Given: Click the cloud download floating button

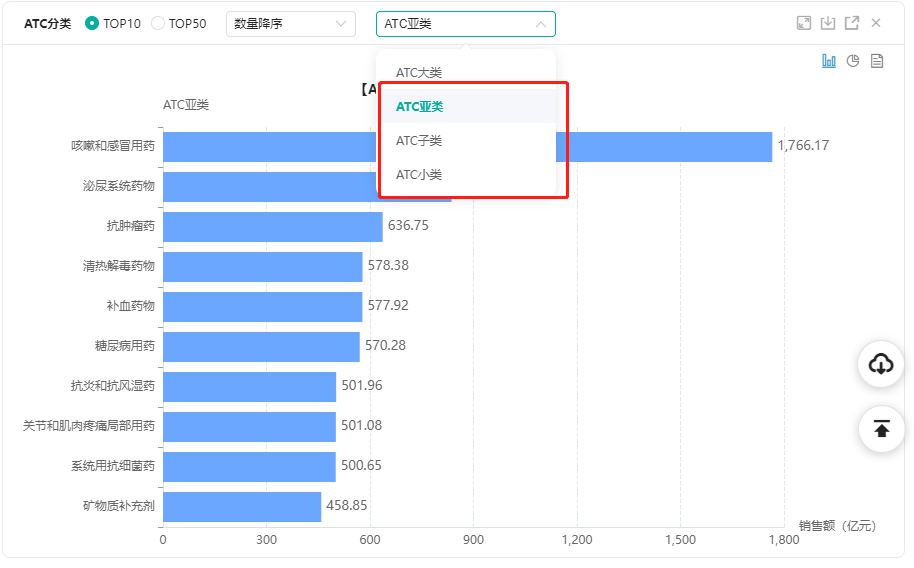Looking at the screenshot, I should click(881, 364).
